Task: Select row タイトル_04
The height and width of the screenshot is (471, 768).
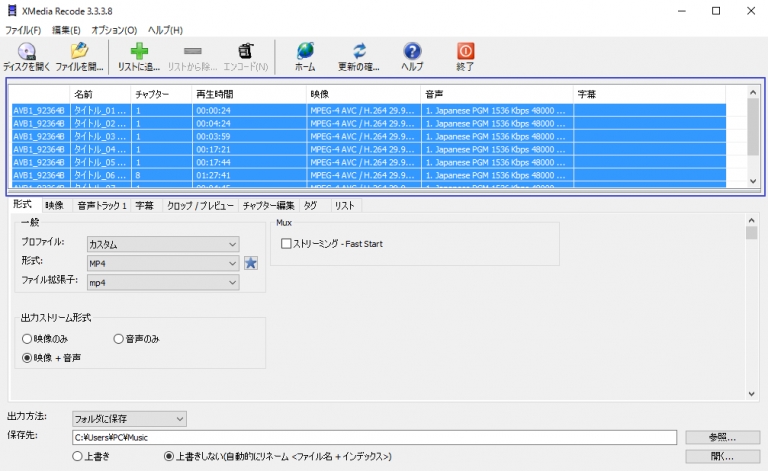Action: 368,149
